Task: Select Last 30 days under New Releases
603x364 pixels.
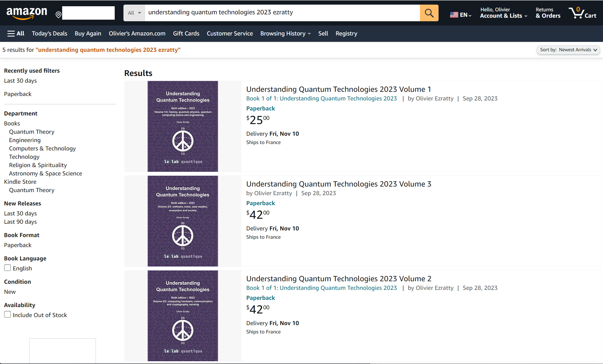Action: pyautogui.click(x=20, y=213)
